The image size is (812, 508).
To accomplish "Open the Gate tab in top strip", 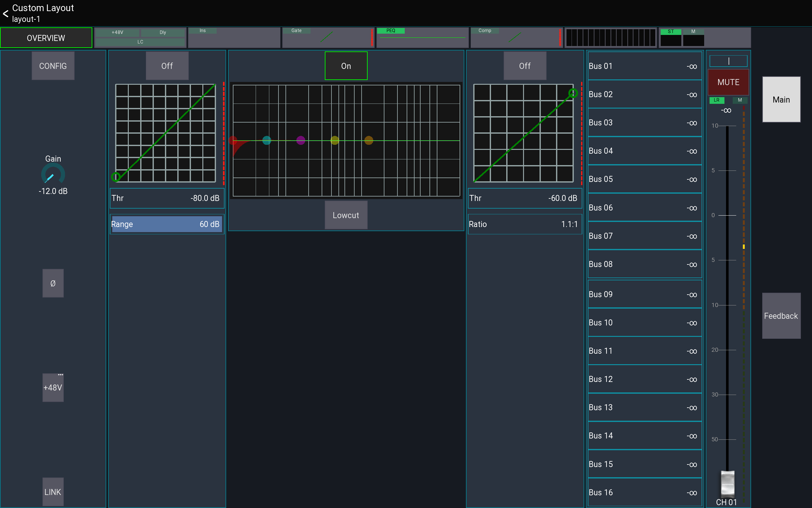I will click(x=328, y=38).
